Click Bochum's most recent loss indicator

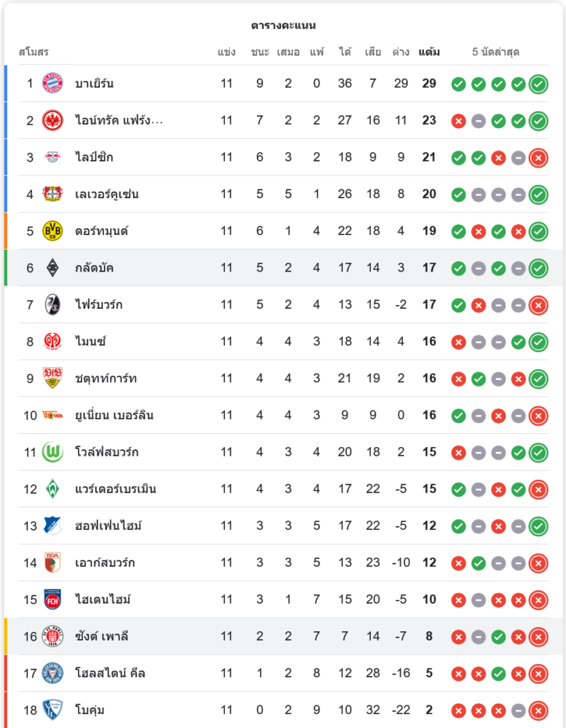(538, 710)
